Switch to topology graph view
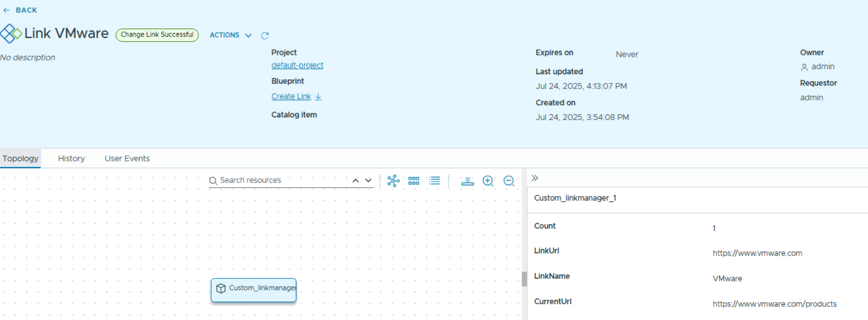 (x=393, y=181)
